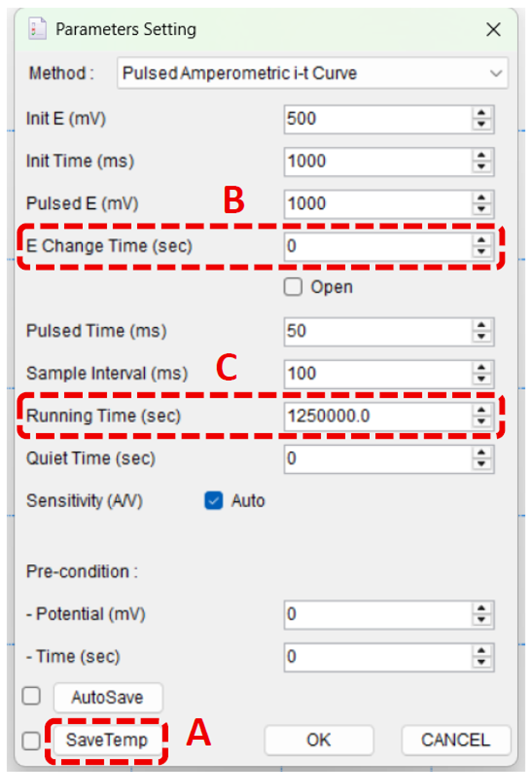Click the CANCEL button
532x780 pixels.
coord(456,740)
